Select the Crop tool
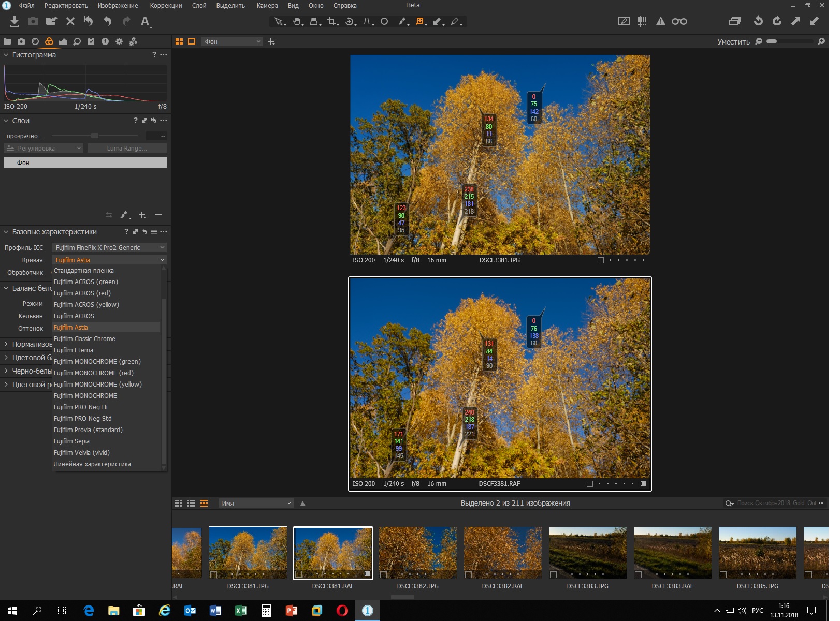Viewport: 840px width, 621px height. (x=332, y=22)
